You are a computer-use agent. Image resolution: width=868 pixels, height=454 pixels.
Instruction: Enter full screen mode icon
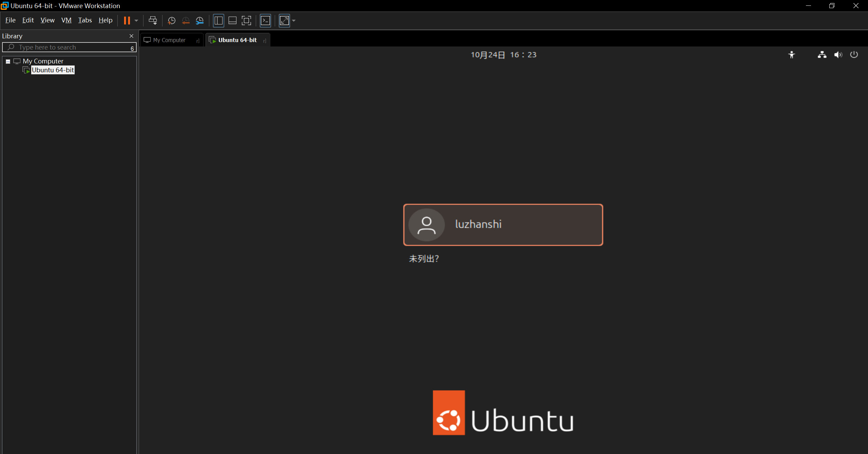246,21
